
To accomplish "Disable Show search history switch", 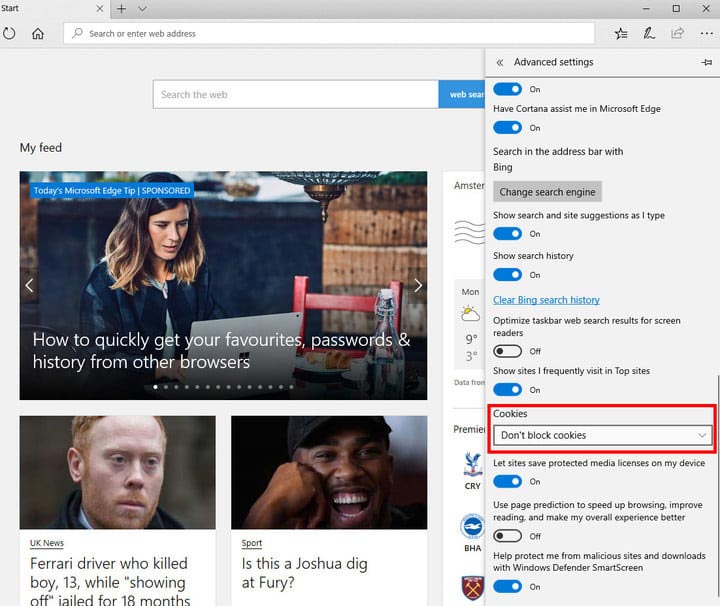I will (507, 275).
